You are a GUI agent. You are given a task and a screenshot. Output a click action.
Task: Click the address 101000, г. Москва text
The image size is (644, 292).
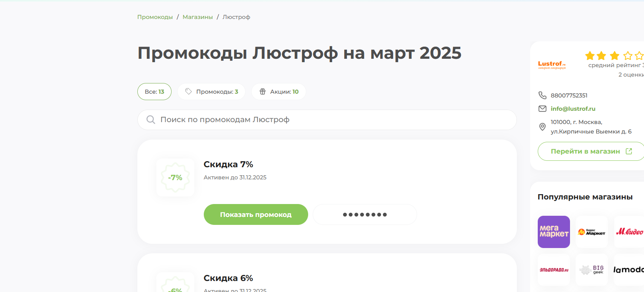click(576, 122)
